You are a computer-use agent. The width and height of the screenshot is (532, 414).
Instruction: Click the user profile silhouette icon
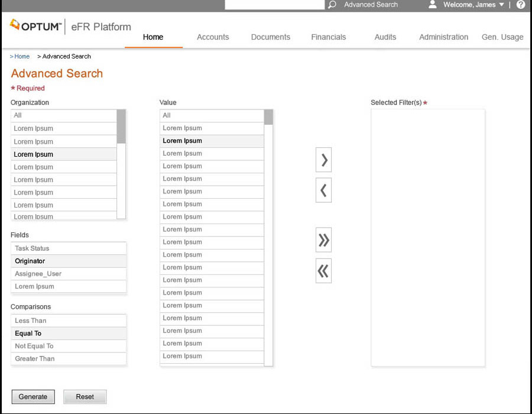click(433, 5)
